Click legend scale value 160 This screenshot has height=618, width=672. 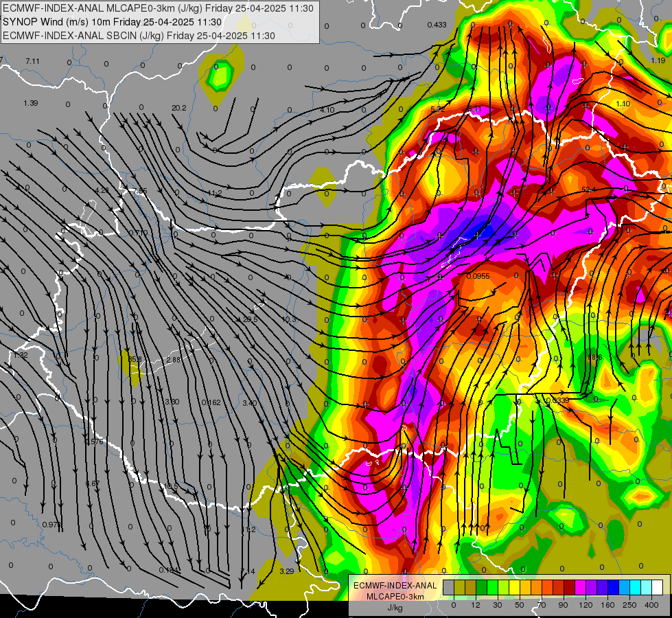click(x=607, y=605)
